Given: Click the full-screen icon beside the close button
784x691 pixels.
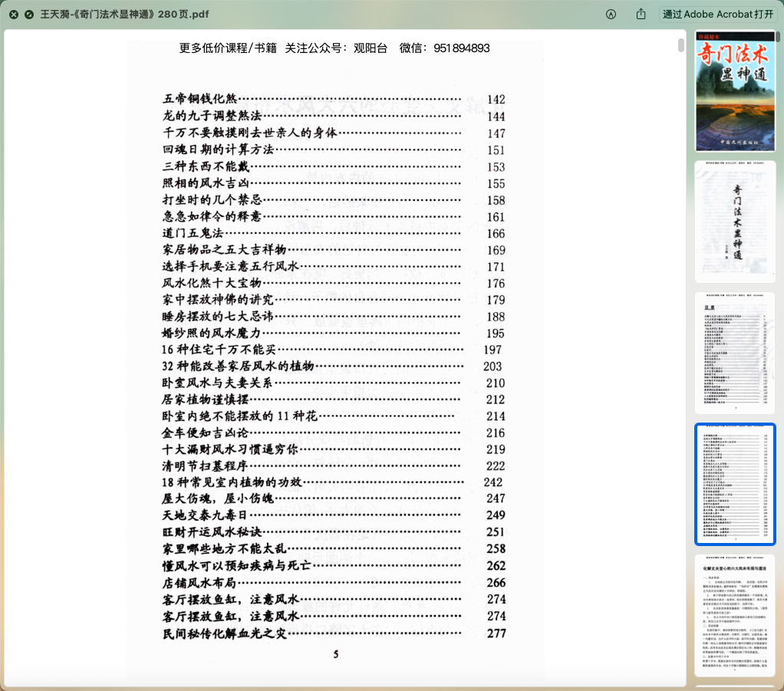Looking at the screenshot, I should (x=28, y=15).
